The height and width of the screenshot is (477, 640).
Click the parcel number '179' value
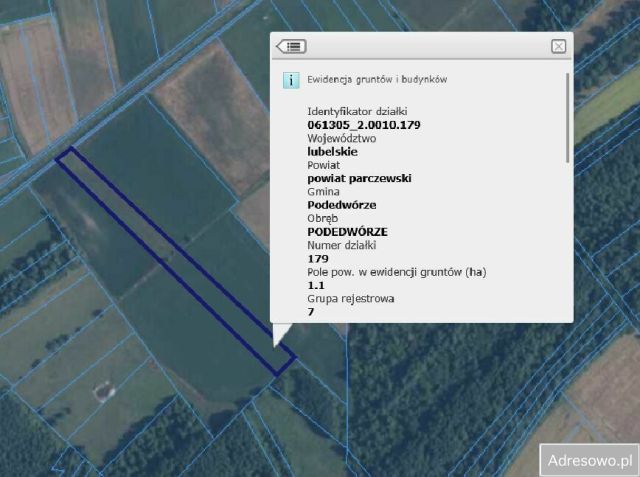click(x=318, y=259)
